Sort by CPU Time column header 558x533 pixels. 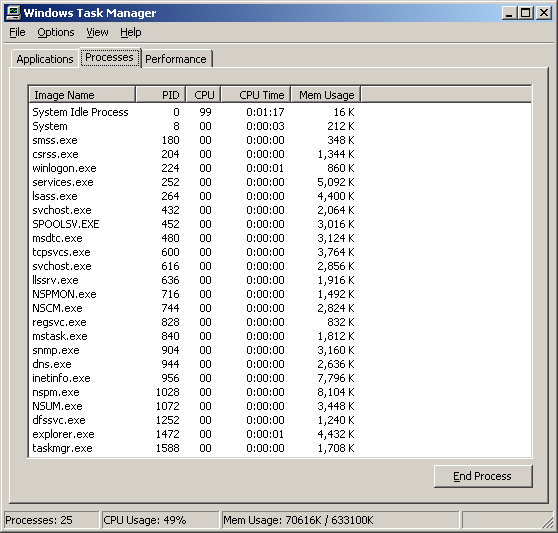(x=256, y=95)
